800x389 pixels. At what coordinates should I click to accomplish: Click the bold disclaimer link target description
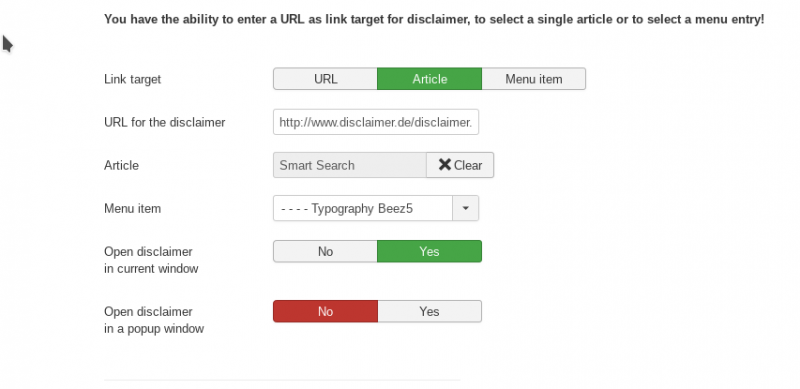click(434, 20)
